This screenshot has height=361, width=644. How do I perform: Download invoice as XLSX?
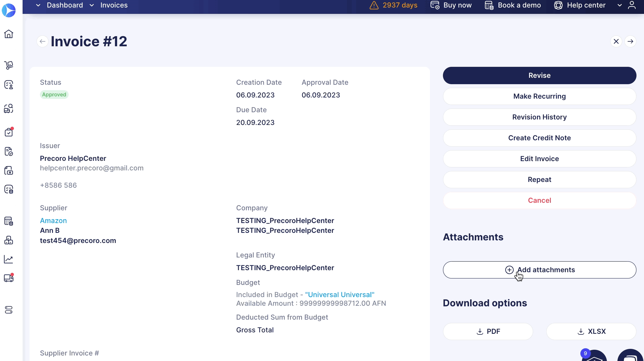pyautogui.click(x=591, y=331)
